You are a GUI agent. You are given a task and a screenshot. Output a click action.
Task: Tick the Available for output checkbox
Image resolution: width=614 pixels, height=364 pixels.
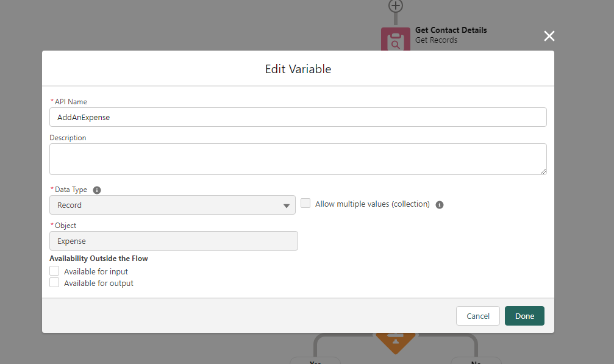tap(55, 283)
